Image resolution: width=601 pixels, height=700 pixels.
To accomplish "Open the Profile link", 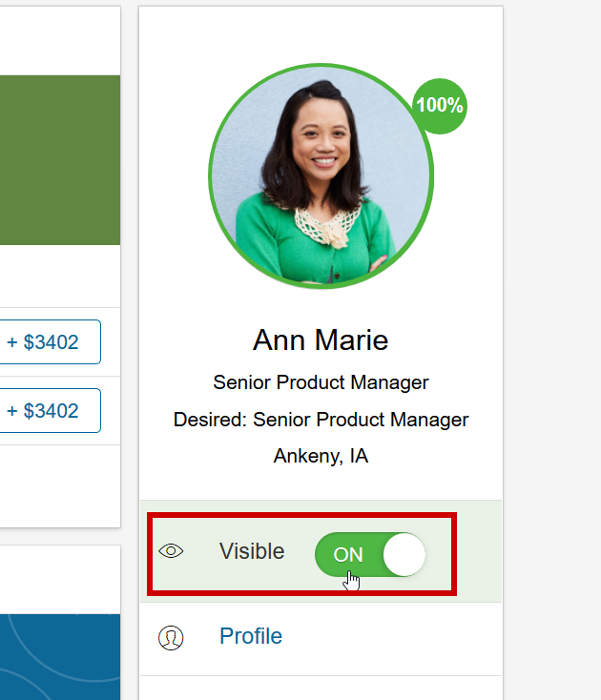I will pos(251,636).
